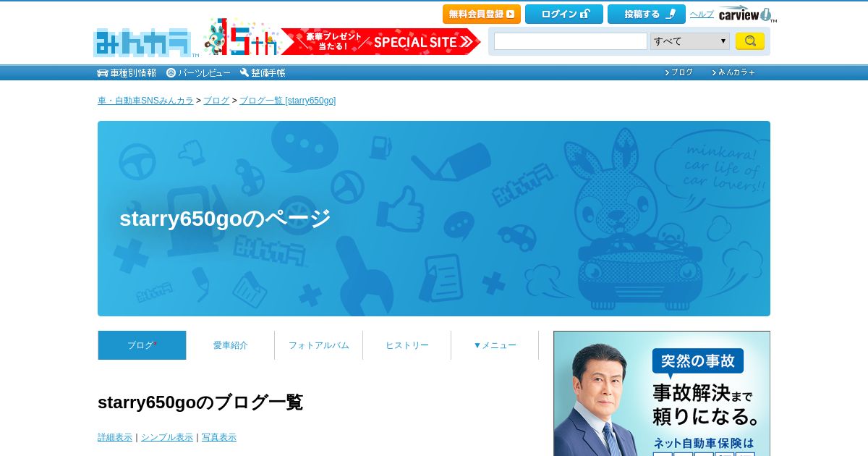The image size is (868, 456).
Task: Click the 投稿する button
Action: click(647, 14)
